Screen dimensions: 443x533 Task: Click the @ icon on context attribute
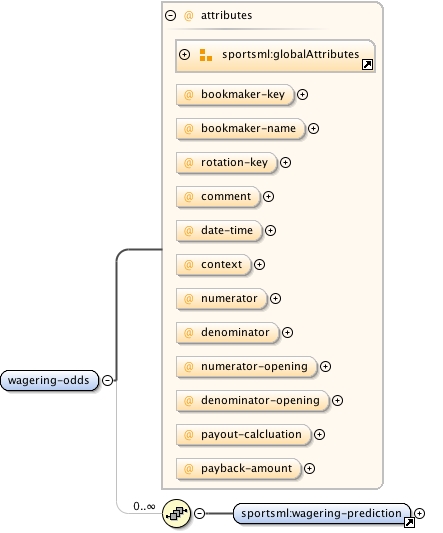tap(188, 264)
